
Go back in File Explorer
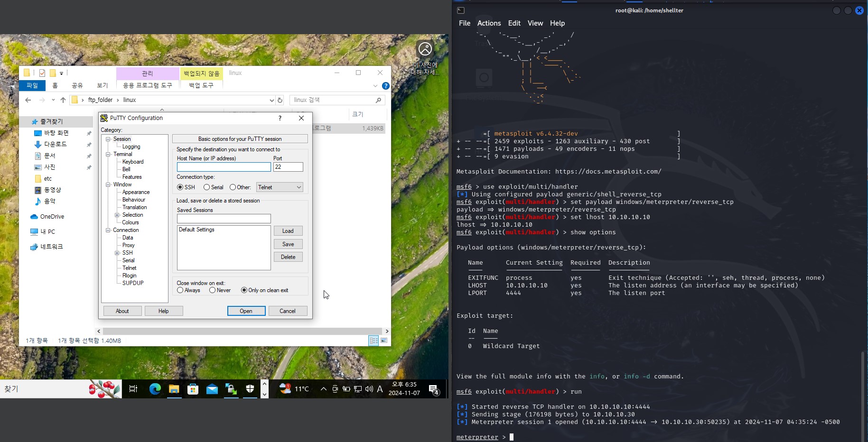(x=28, y=100)
